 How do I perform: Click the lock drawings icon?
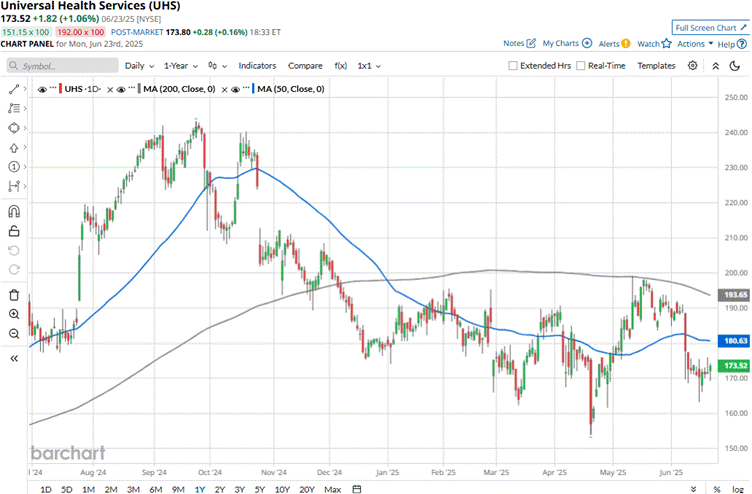pyautogui.click(x=14, y=231)
